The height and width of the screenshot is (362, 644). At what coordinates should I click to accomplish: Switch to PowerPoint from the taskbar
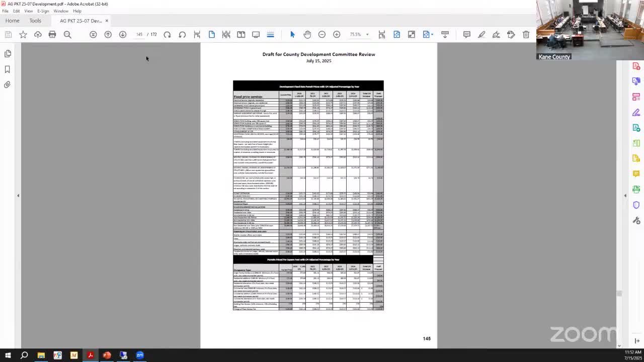tap(107, 355)
